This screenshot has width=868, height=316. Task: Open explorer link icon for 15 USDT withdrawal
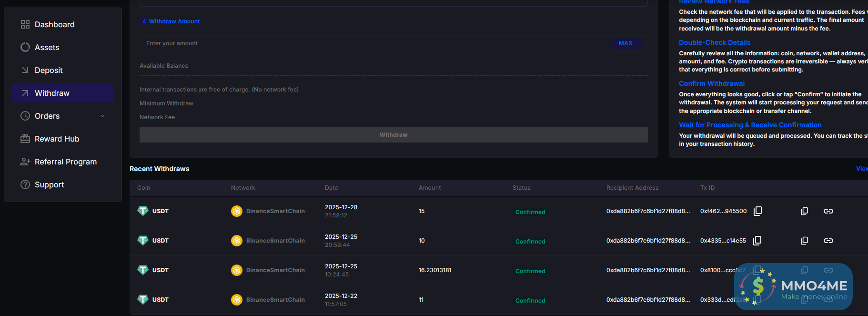coord(828,211)
